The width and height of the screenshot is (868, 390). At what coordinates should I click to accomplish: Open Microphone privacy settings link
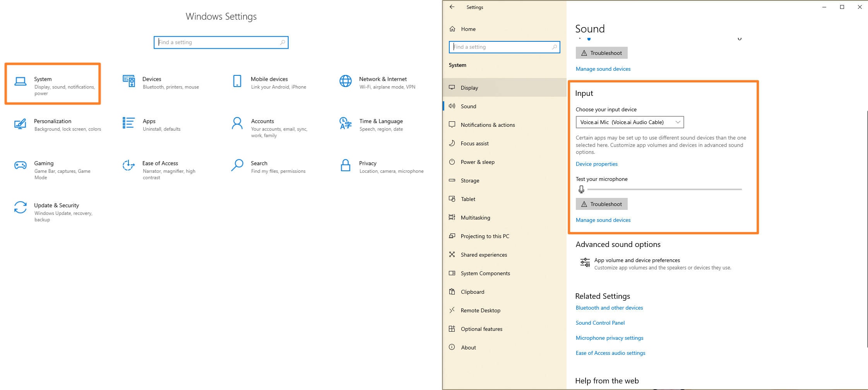click(x=609, y=338)
